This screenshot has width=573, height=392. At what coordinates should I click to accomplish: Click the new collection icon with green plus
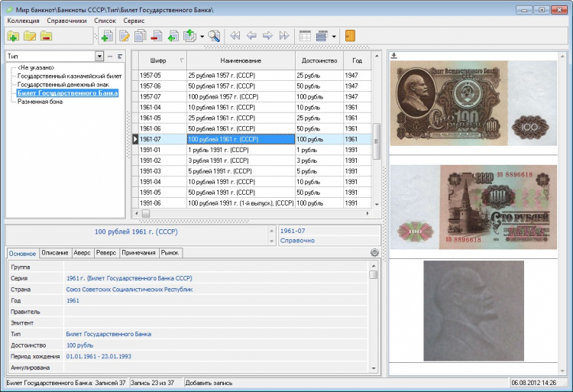click(x=13, y=36)
